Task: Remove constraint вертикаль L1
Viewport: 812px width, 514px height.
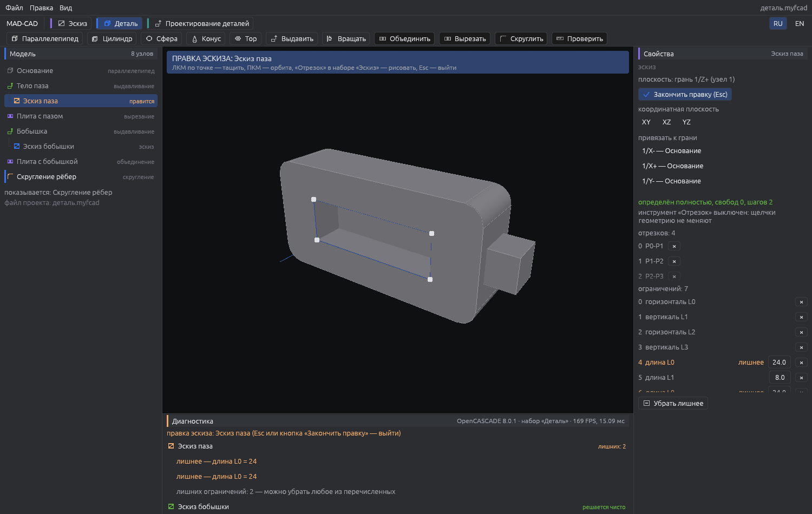Action: pyautogui.click(x=801, y=317)
